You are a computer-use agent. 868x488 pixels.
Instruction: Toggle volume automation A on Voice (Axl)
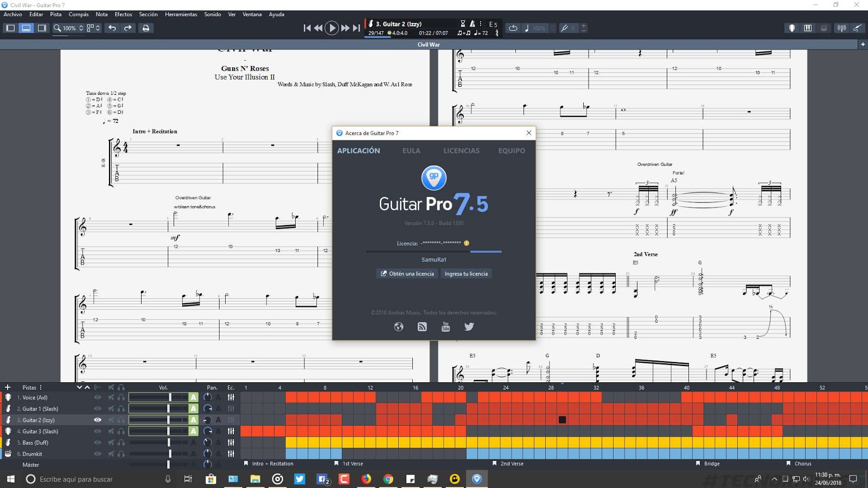(193, 397)
